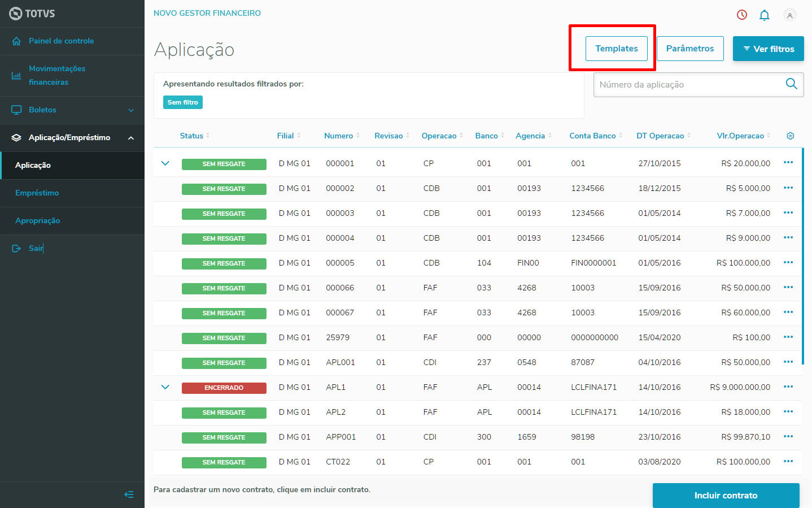Open the user profile avatar
The width and height of the screenshot is (812, 508).
790,15
